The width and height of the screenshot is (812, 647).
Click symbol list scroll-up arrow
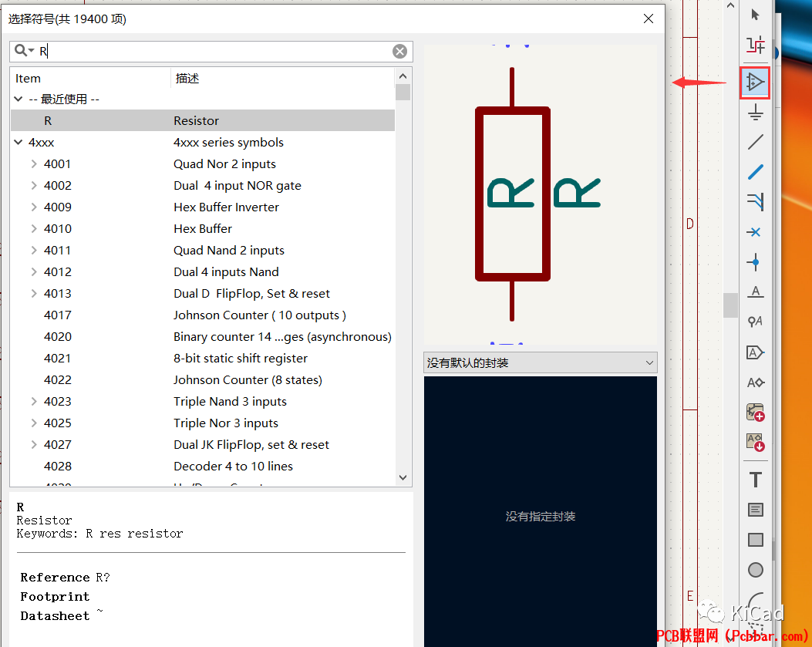click(x=403, y=76)
